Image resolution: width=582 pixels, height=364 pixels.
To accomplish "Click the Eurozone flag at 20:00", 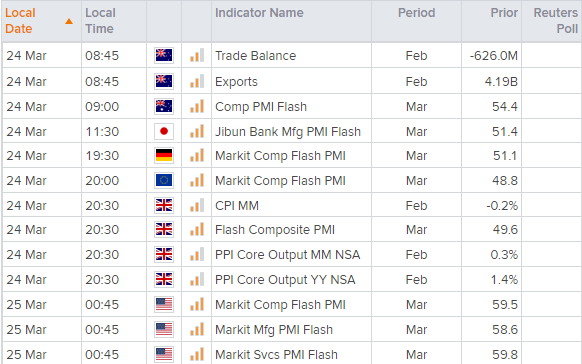I will [x=164, y=180].
